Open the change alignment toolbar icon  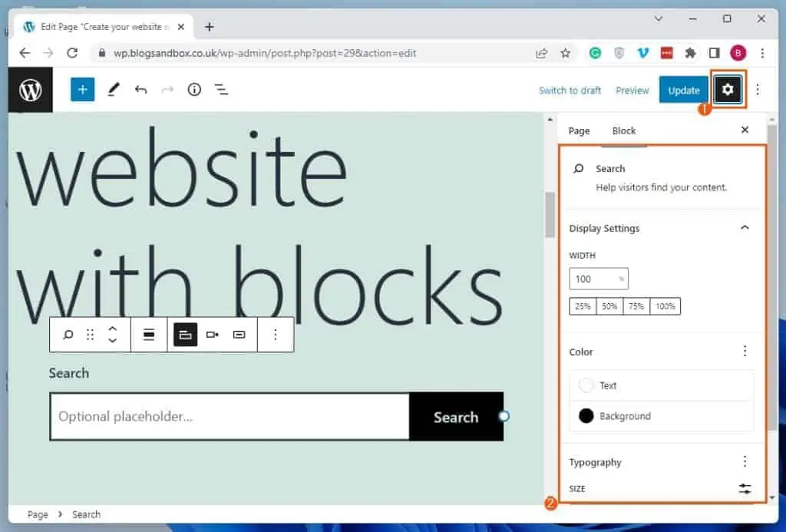pyautogui.click(x=150, y=335)
